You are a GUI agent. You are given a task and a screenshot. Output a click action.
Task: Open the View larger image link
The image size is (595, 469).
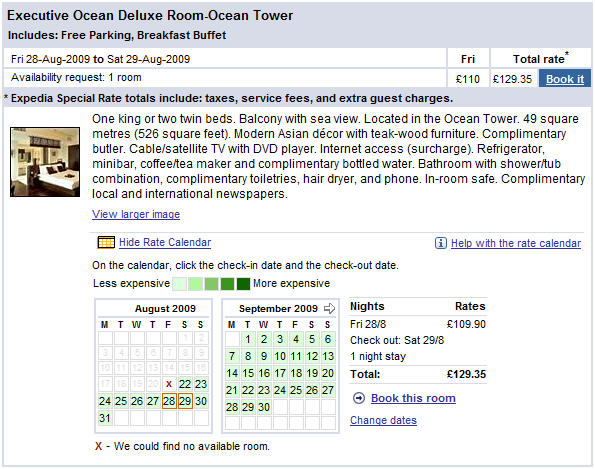(x=136, y=214)
